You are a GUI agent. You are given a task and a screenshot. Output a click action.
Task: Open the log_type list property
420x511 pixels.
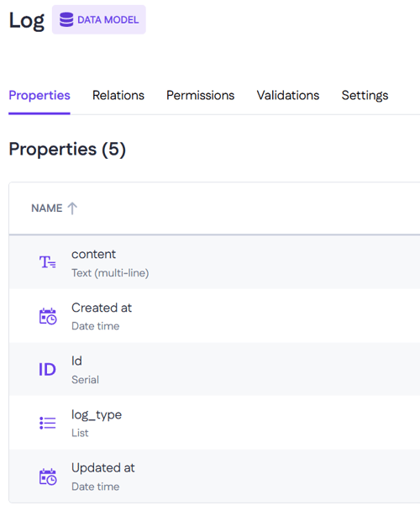(214, 423)
